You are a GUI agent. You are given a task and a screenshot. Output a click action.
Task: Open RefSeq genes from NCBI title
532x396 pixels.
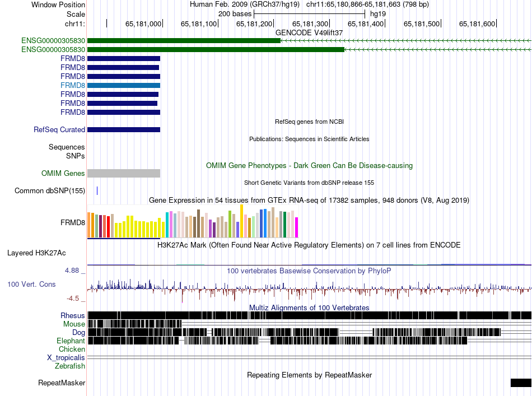[309, 122]
